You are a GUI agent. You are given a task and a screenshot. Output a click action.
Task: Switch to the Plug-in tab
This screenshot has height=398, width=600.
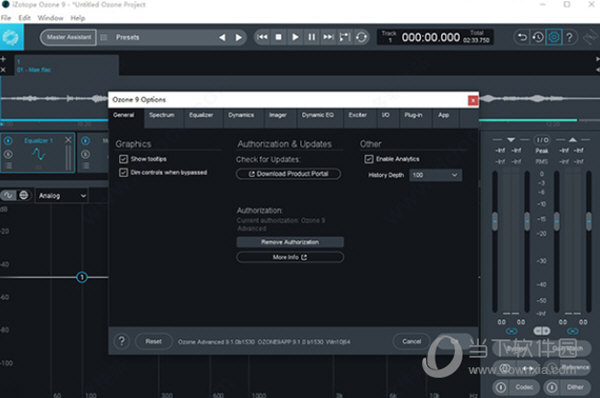pyautogui.click(x=414, y=115)
